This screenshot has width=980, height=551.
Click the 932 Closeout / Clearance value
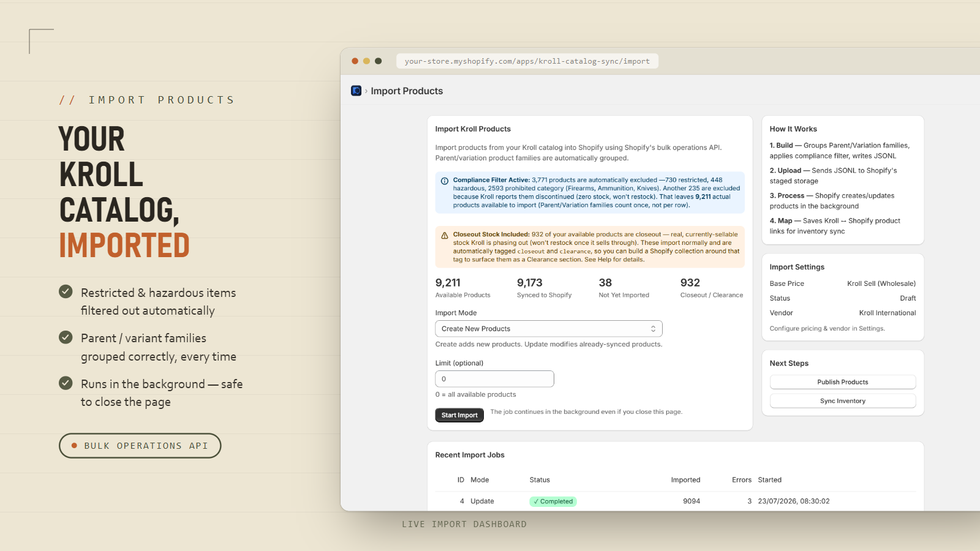[x=690, y=283]
